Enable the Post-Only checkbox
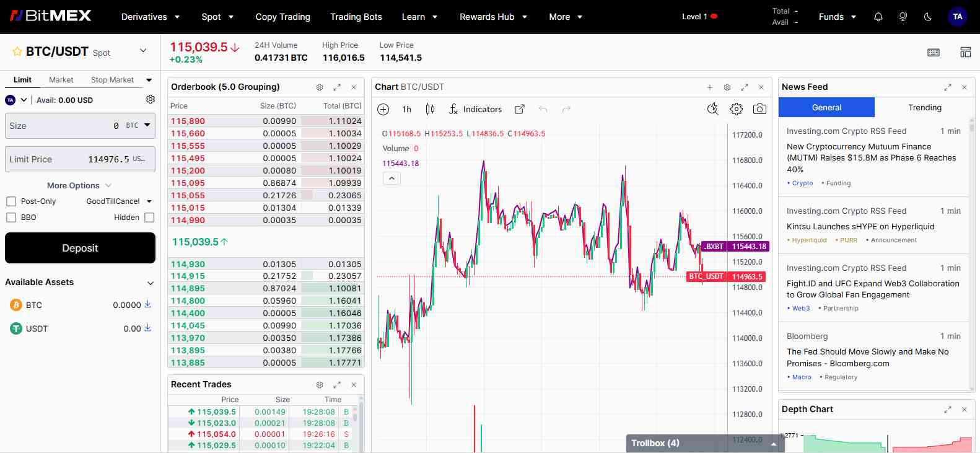The width and height of the screenshot is (980, 453). click(11, 201)
